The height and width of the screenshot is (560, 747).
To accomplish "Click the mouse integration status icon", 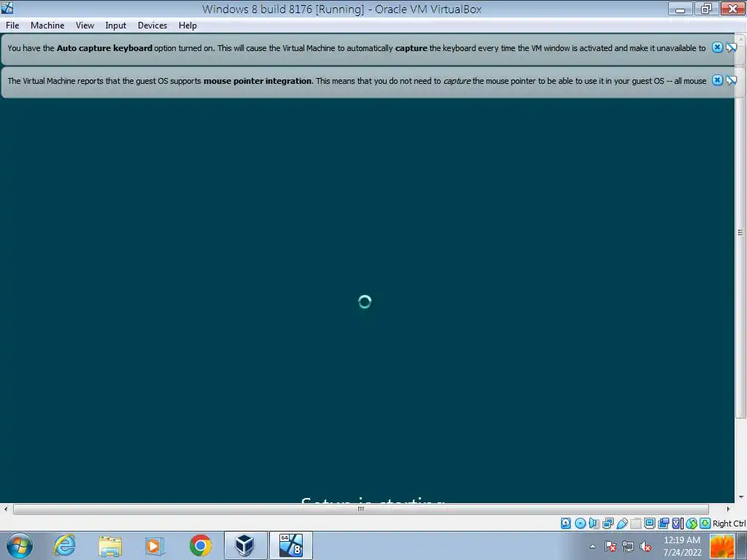I will point(692,524).
